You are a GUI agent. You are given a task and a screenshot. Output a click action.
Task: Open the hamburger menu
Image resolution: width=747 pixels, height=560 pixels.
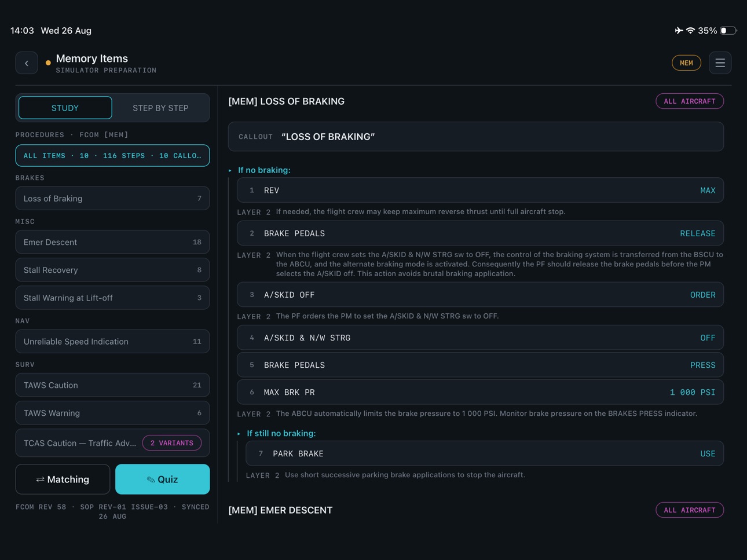(720, 63)
